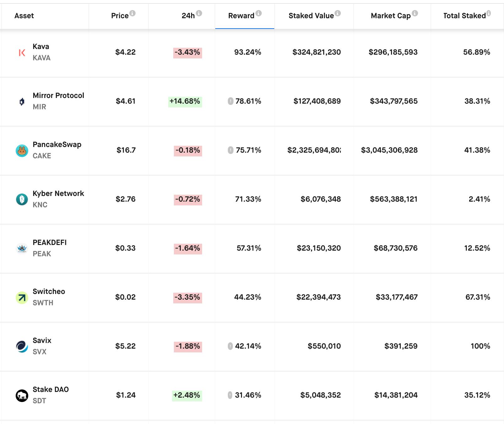This screenshot has height=424, width=504.
Task: Click Kava staked value $324,821,230
Action: [x=317, y=52]
